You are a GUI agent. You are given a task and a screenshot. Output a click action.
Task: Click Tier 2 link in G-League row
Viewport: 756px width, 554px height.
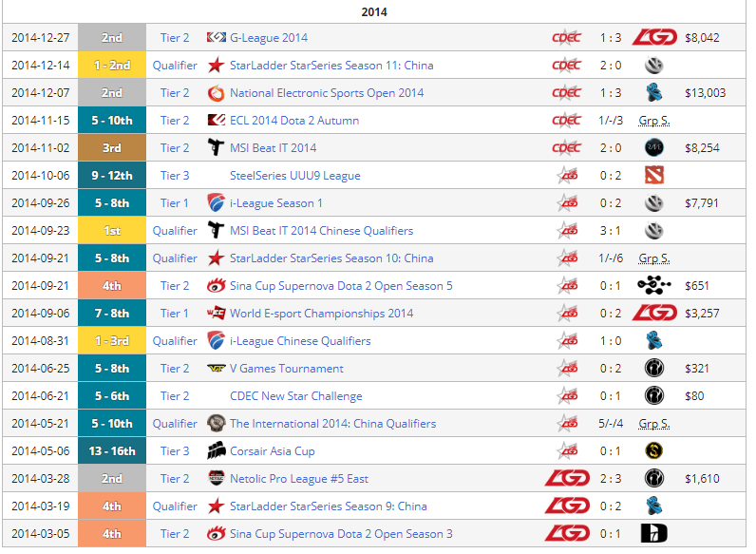(x=175, y=38)
